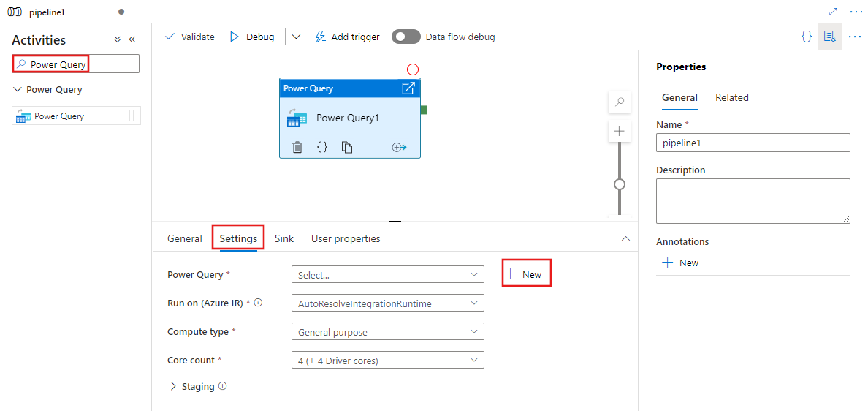Add an output connection from Power Query1

pyautogui.click(x=399, y=147)
